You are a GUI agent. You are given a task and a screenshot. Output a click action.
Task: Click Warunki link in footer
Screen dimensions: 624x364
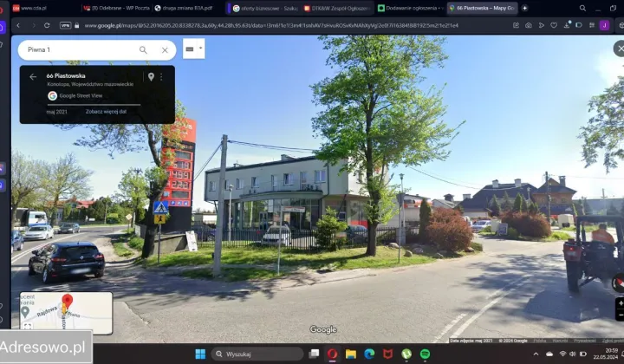560,341
